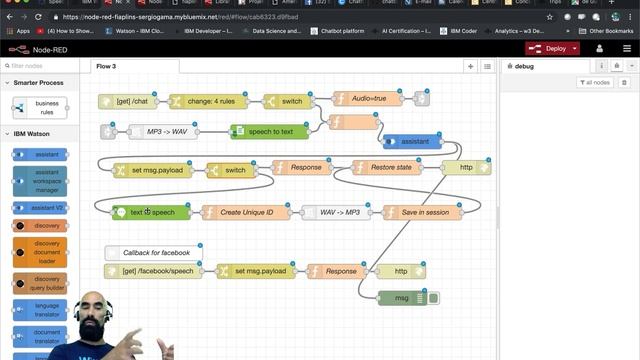Select the switch node after change rules

pyautogui.click(x=288, y=101)
